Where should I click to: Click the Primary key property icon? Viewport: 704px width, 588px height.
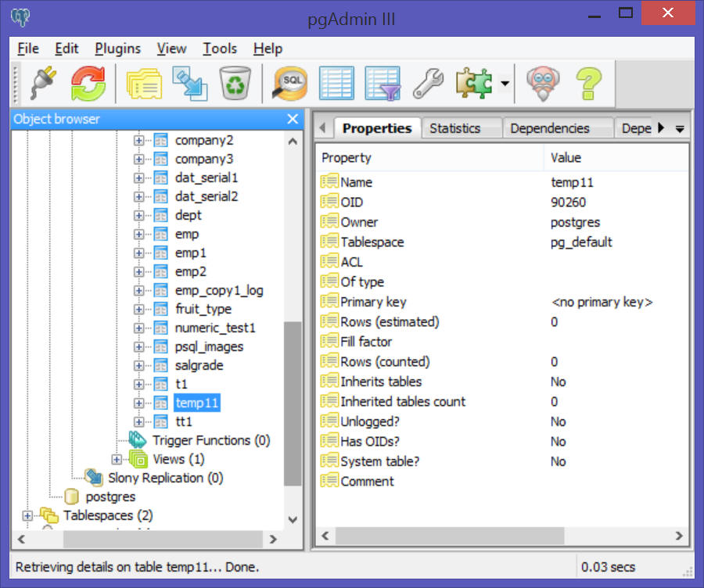329,301
